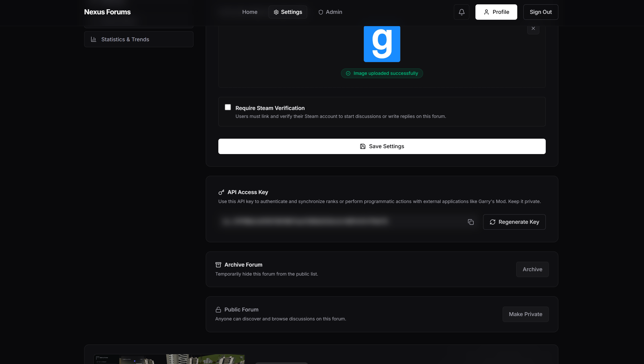Open the Admin nav item
The image size is (644, 364).
coord(330,12)
